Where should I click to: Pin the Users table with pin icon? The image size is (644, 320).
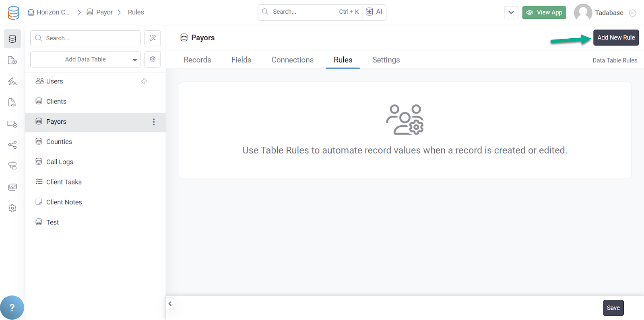144,81
